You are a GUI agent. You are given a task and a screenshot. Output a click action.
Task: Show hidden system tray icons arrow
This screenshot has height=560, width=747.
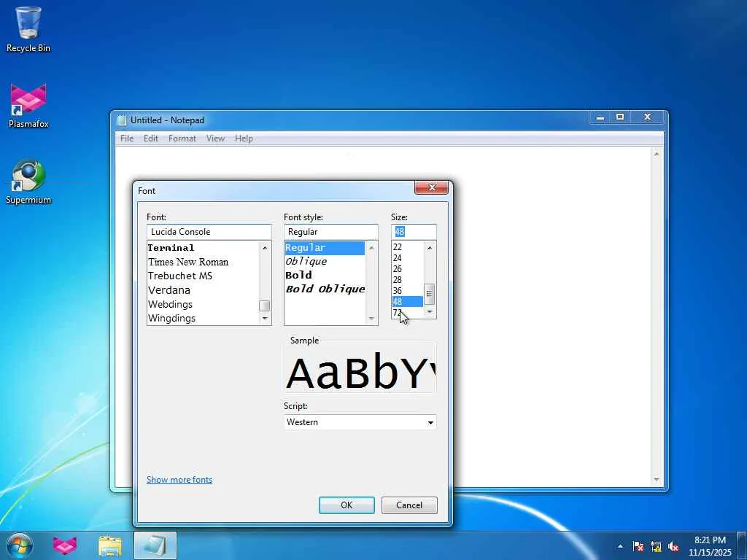pos(620,546)
